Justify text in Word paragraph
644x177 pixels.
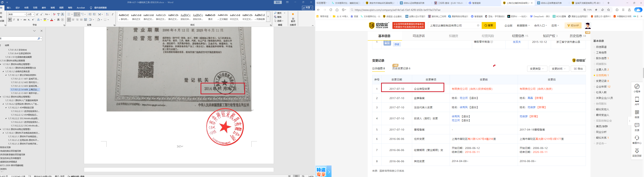pos(81,20)
